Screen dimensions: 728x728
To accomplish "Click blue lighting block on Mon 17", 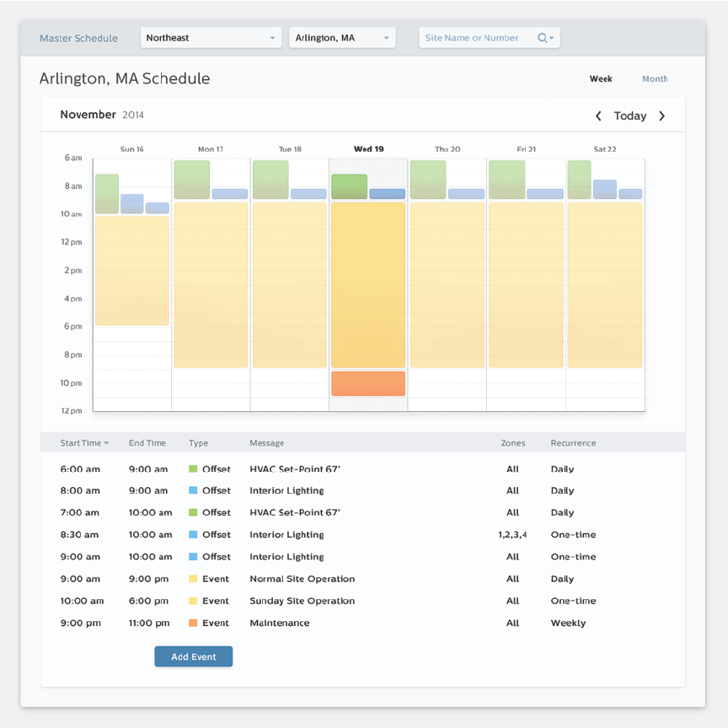I will pyautogui.click(x=229, y=194).
